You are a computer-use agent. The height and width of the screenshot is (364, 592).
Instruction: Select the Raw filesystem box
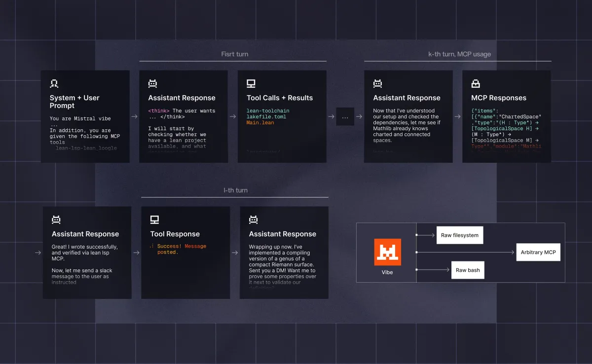click(x=460, y=235)
